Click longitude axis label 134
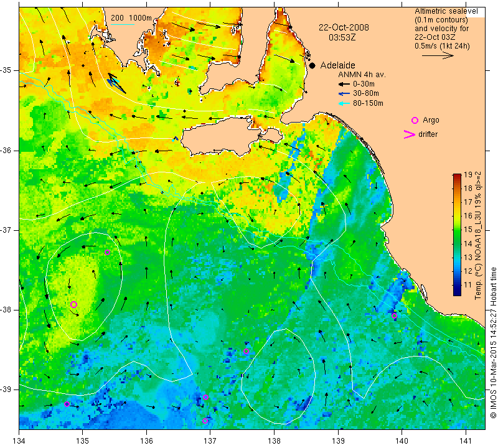Image resolution: width=498 pixels, height=448 pixels. pyautogui.click(x=19, y=441)
